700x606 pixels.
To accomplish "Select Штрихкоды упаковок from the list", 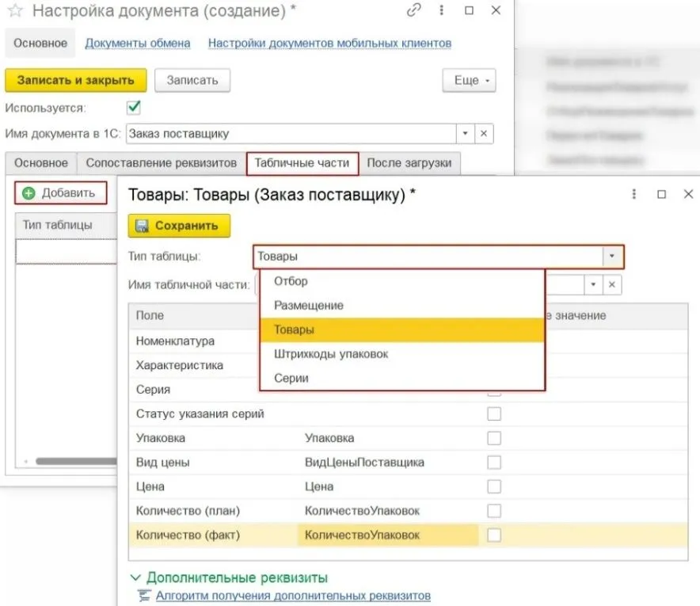I will coord(331,354).
